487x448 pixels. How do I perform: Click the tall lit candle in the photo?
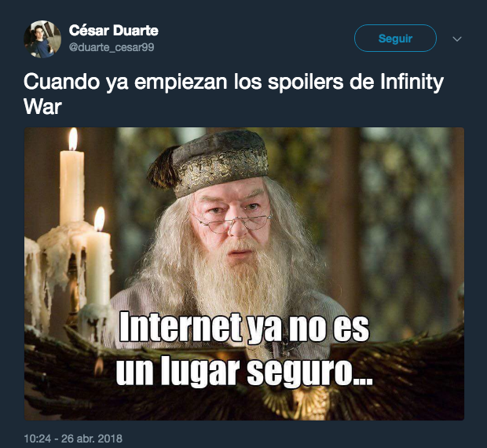72,177
